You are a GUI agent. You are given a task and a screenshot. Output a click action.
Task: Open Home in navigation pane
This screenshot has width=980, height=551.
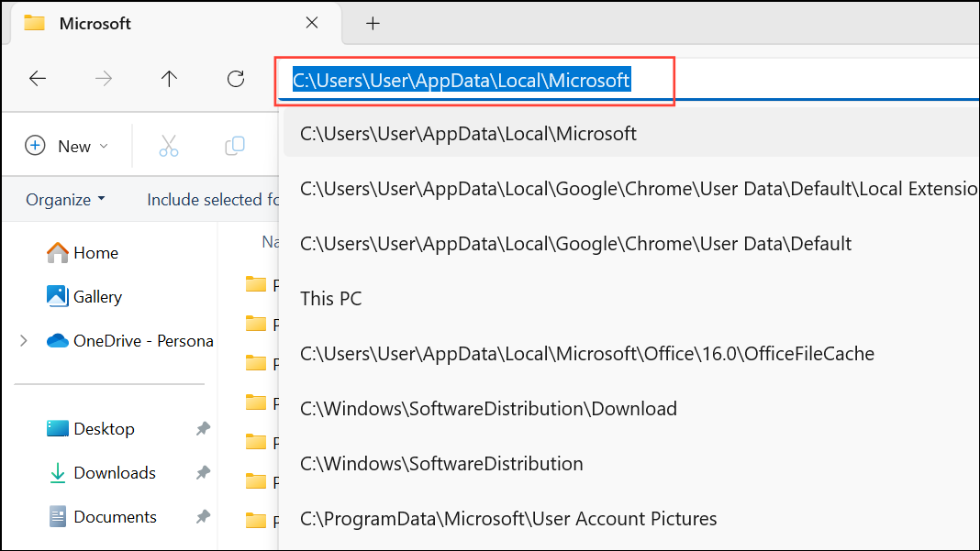(95, 253)
